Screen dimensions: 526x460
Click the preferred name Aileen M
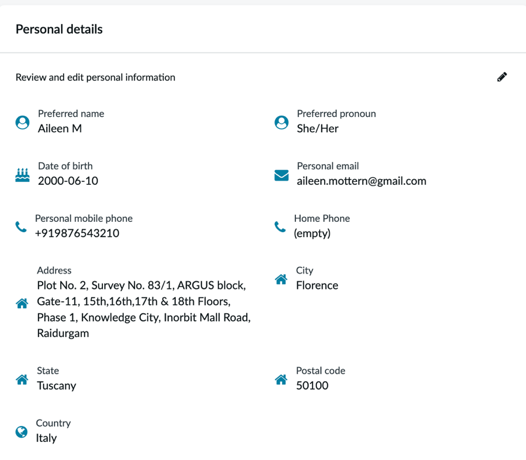point(60,129)
